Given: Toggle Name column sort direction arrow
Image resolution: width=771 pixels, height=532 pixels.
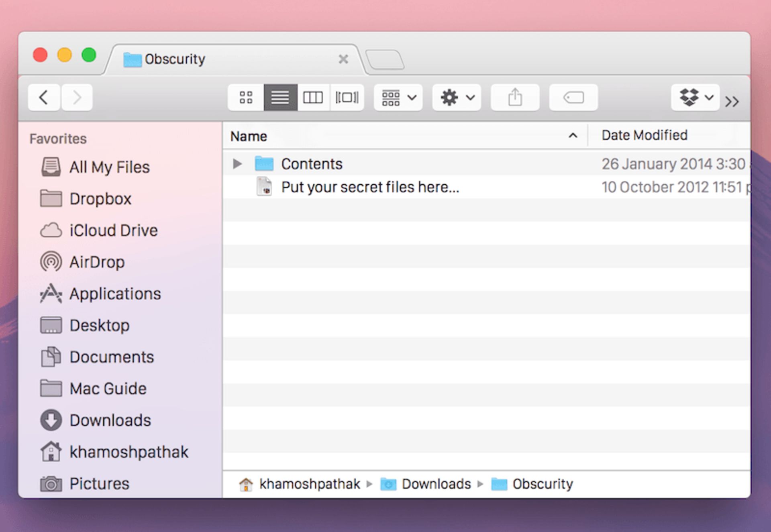Looking at the screenshot, I should tap(573, 136).
